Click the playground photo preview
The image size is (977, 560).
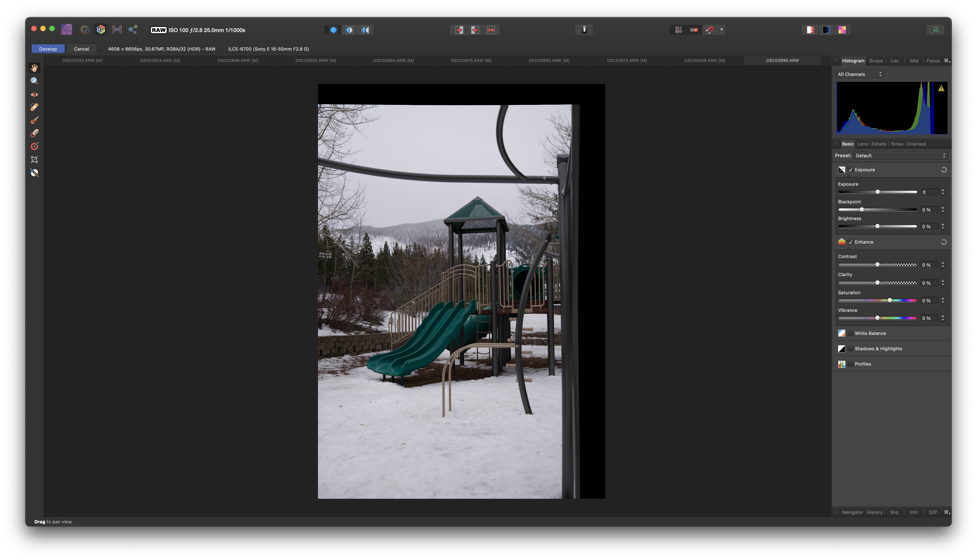[461, 291]
